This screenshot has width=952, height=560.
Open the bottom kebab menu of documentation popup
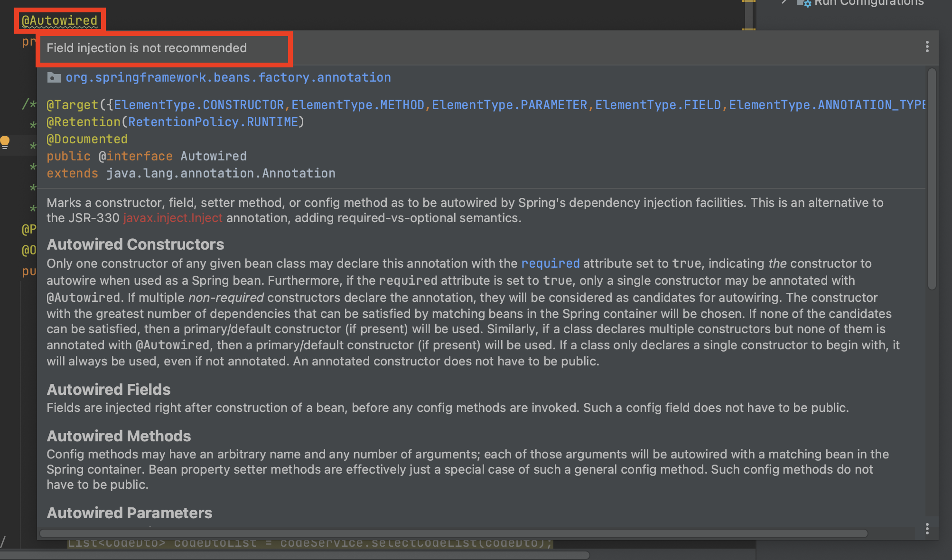point(927,529)
